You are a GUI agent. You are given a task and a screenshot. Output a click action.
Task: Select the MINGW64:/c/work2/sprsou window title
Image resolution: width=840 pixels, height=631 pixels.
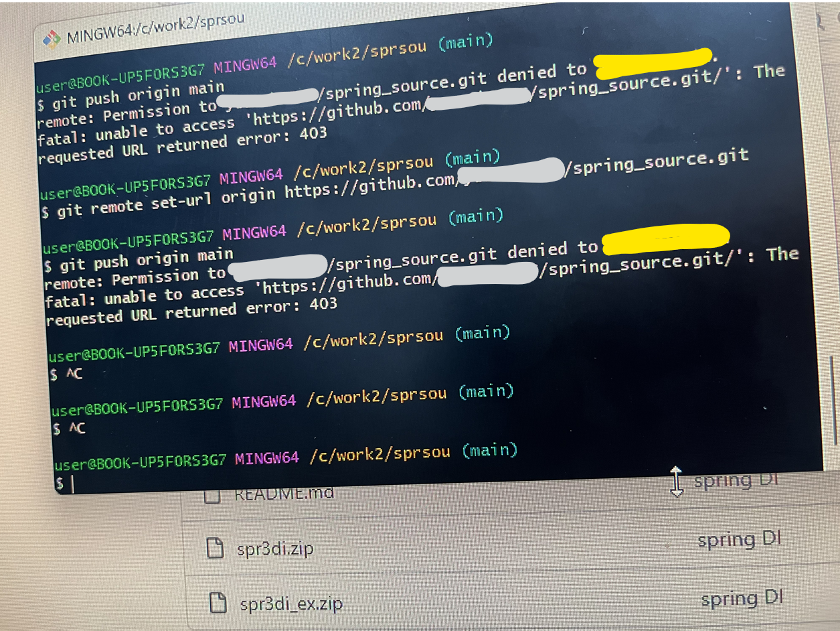tap(155, 27)
